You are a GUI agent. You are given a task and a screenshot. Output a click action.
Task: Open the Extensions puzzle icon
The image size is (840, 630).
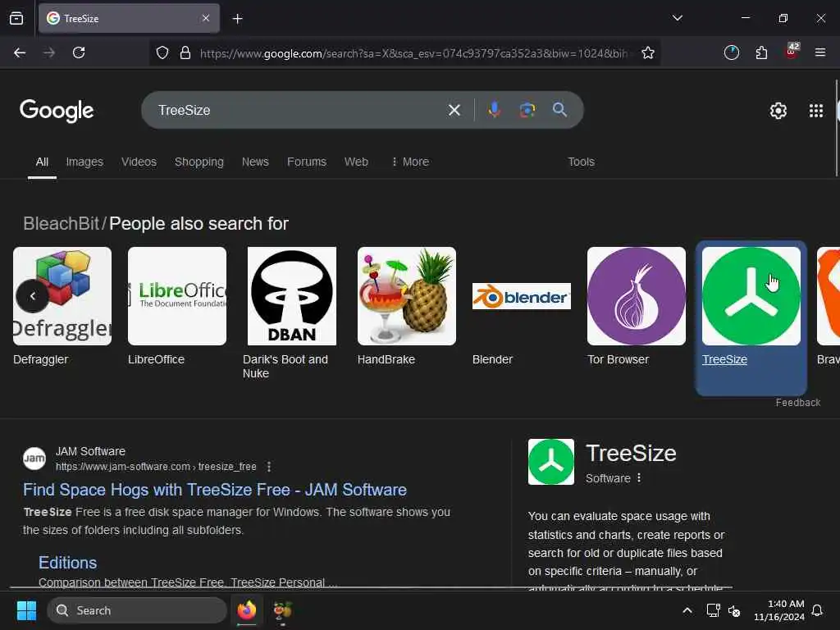pyautogui.click(x=761, y=52)
